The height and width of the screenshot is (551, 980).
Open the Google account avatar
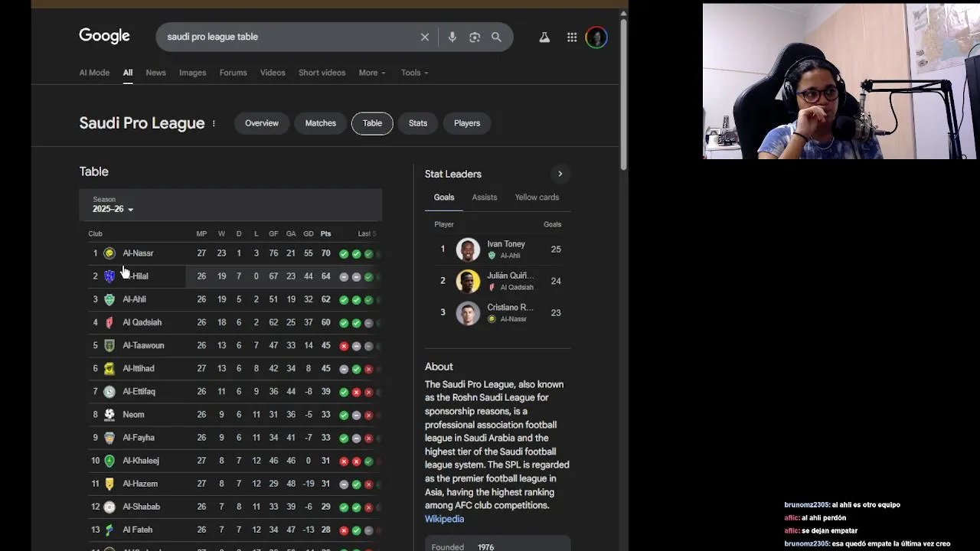596,37
